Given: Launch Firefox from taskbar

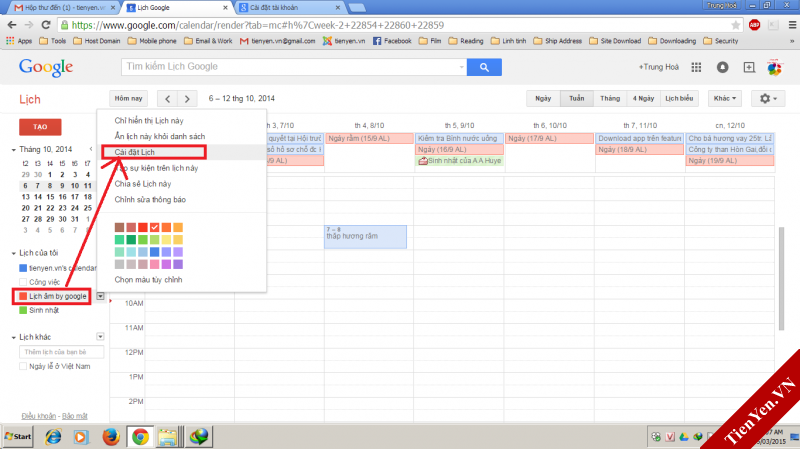Looking at the screenshot, I should click(111, 437).
